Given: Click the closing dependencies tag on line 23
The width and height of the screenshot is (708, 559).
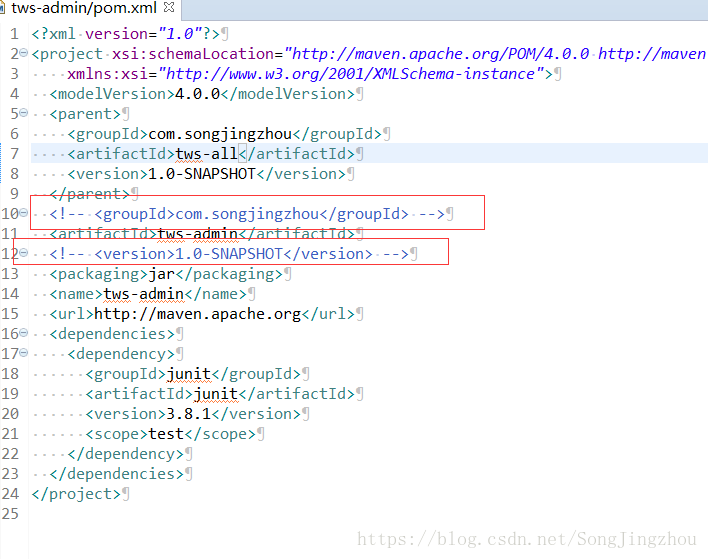Looking at the screenshot, I should (116, 474).
